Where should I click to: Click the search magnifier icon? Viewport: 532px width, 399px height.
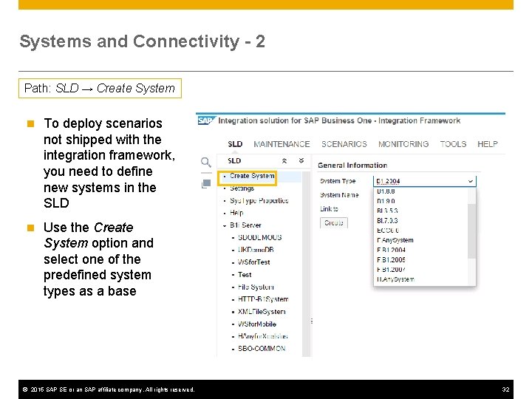206,162
